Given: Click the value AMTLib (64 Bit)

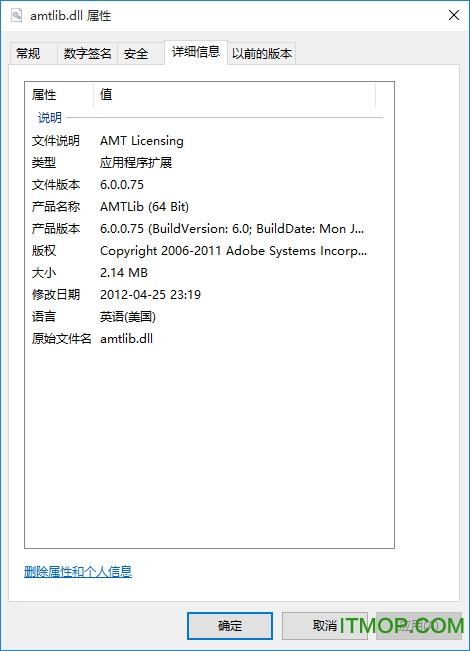Looking at the screenshot, I should (144, 207).
